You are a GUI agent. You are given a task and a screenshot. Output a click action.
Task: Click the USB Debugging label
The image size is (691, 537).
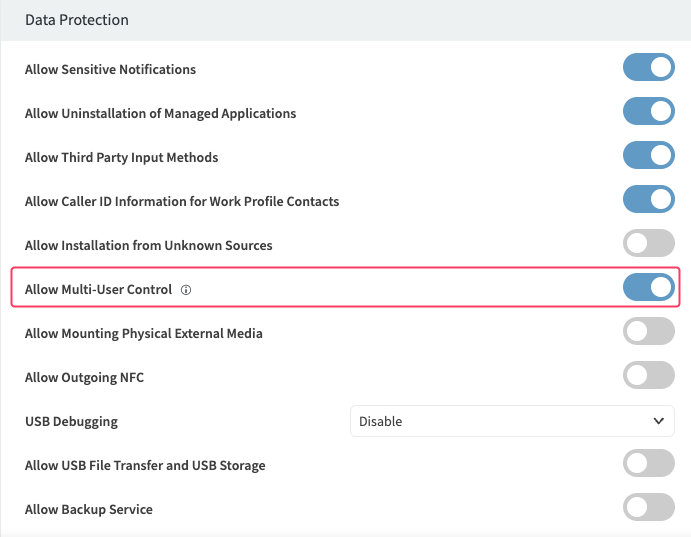pos(71,422)
